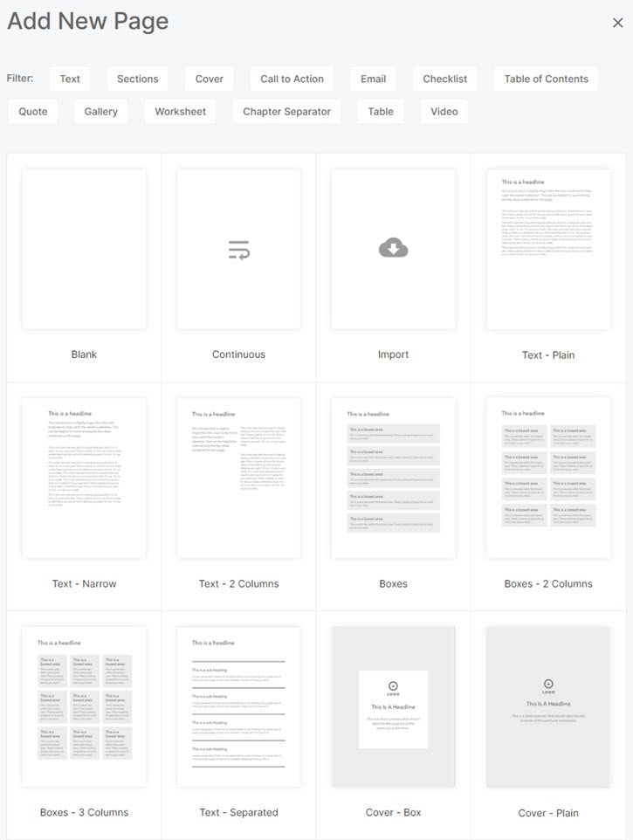Choose the Boxes - 2 Columns layout

(x=548, y=478)
